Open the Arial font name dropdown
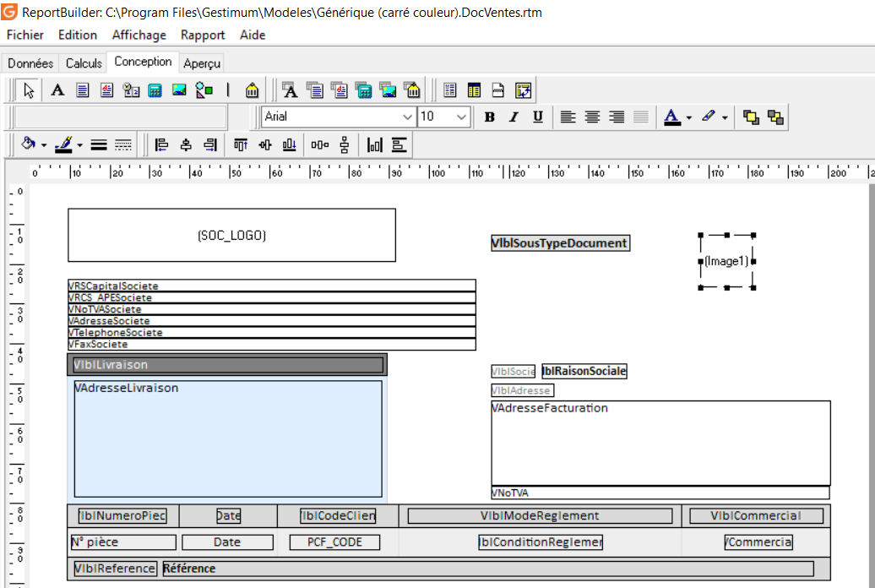The height and width of the screenshot is (588, 875). 407,117
